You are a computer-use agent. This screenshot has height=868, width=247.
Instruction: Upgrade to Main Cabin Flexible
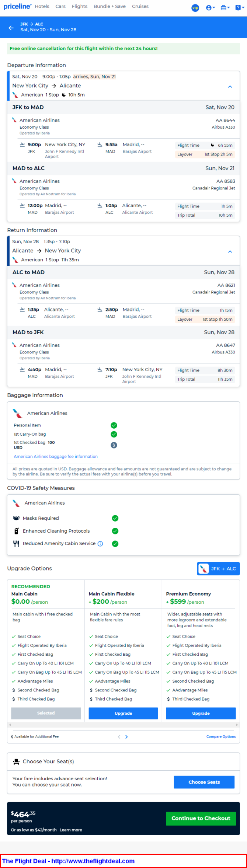click(123, 713)
